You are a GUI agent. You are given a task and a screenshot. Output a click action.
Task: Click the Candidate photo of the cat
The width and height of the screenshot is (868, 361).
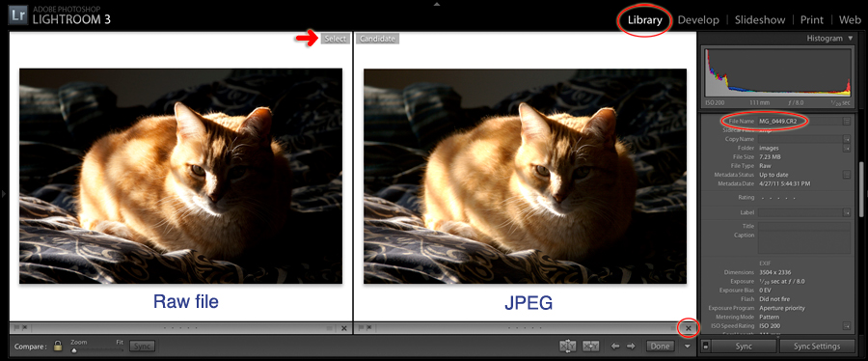click(x=525, y=176)
